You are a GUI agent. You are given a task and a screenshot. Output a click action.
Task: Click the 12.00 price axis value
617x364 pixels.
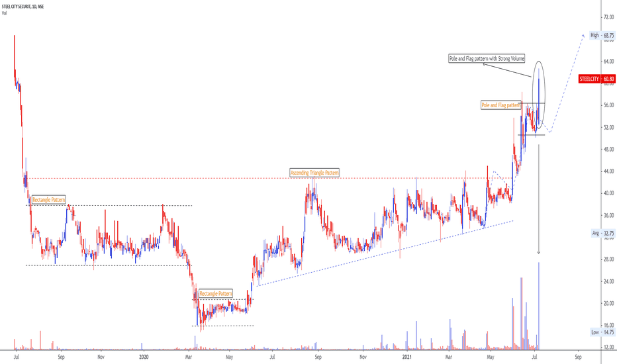coord(608,347)
